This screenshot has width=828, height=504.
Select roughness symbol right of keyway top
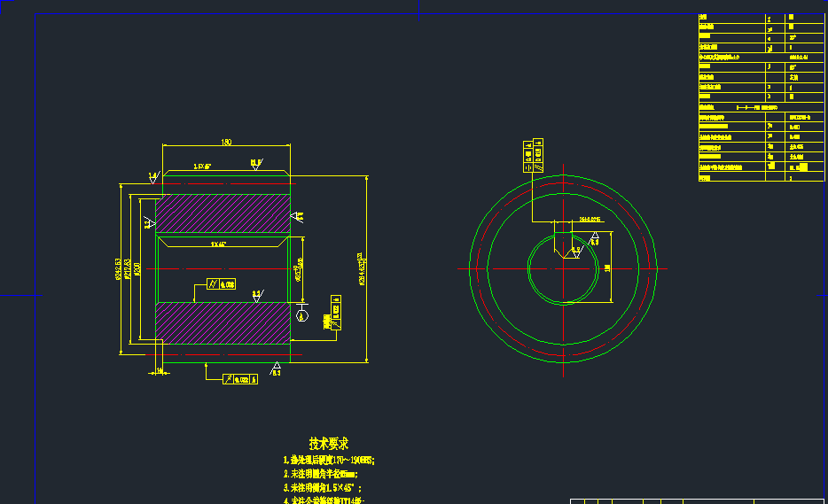[x=595, y=238]
